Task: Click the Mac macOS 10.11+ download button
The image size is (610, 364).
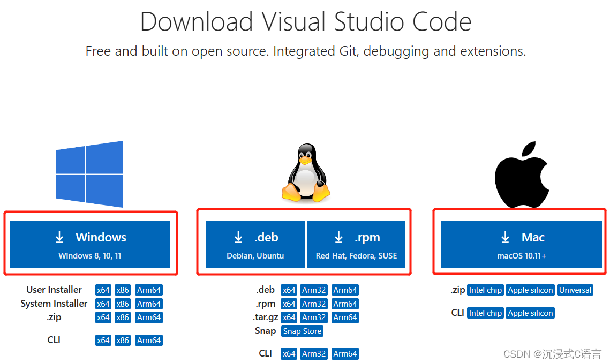Action: 521,245
